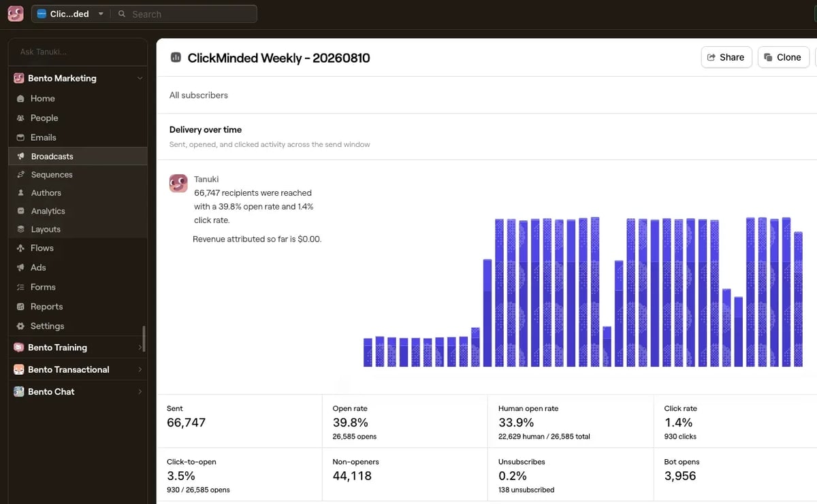Click the People icon in sidebar
The height and width of the screenshot is (504, 817).
(x=20, y=118)
